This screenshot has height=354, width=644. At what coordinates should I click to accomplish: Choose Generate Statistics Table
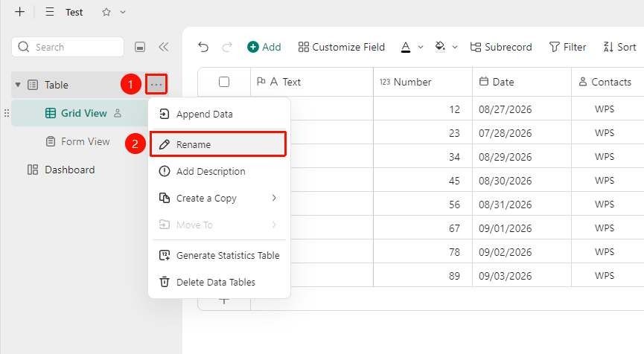[219, 256]
